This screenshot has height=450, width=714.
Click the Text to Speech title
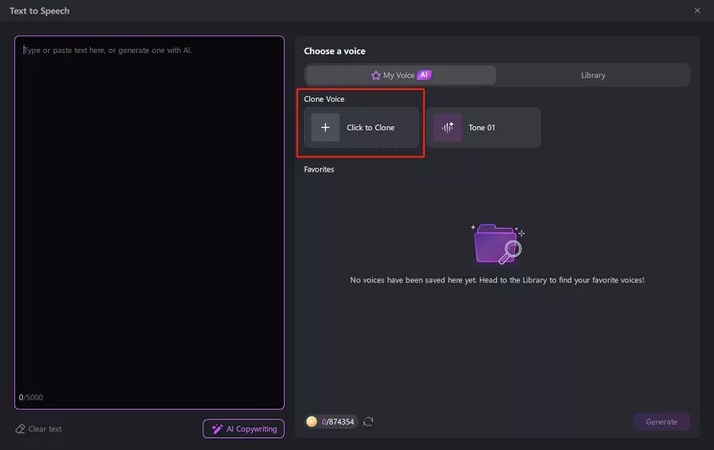pos(40,11)
